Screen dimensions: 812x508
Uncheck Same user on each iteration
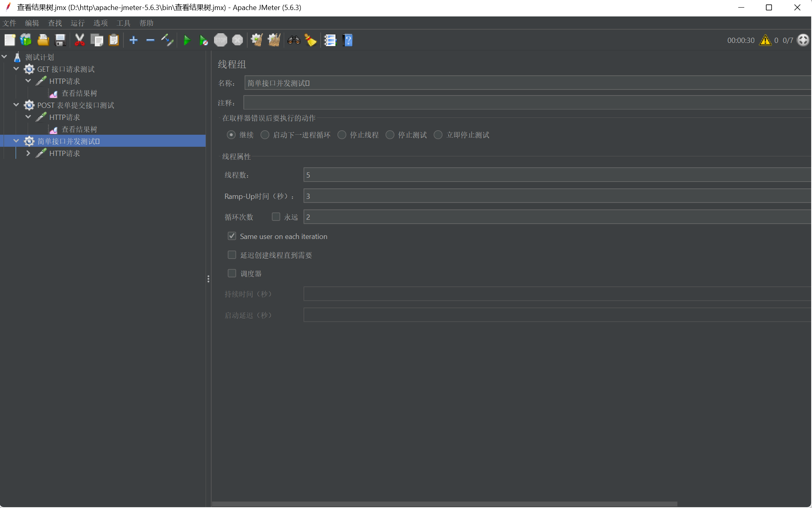pyautogui.click(x=232, y=236)
